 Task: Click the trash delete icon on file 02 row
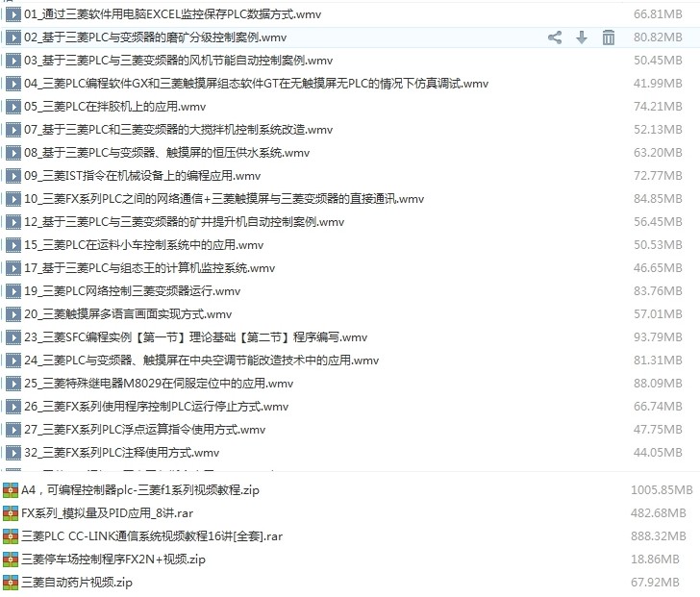[x=608, y=37]
